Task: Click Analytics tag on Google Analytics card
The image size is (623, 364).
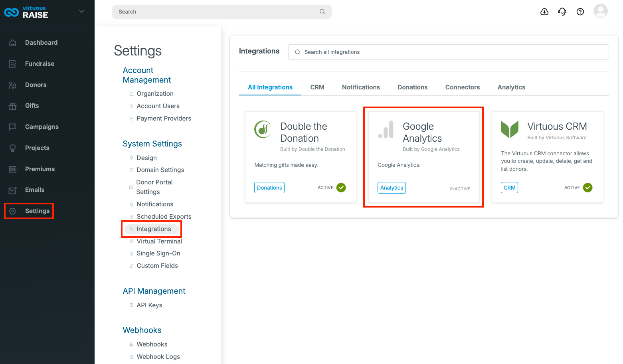Action: pyautogui.click(x=392, y=188)
